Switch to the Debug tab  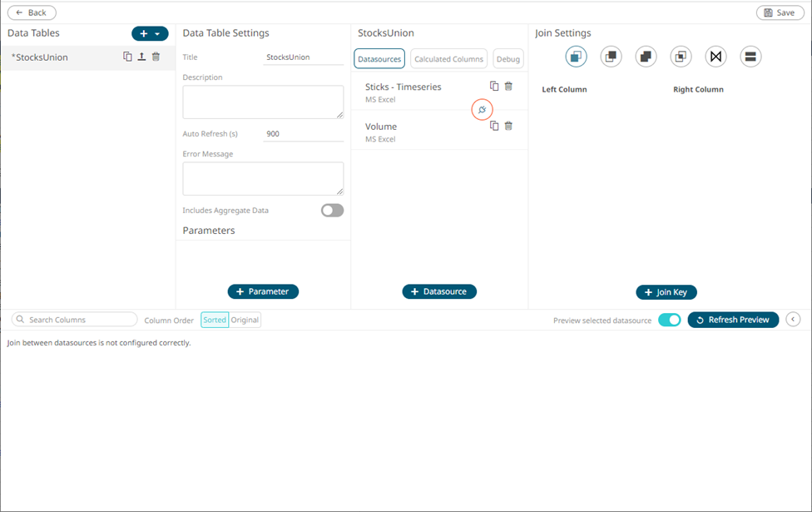508,59
